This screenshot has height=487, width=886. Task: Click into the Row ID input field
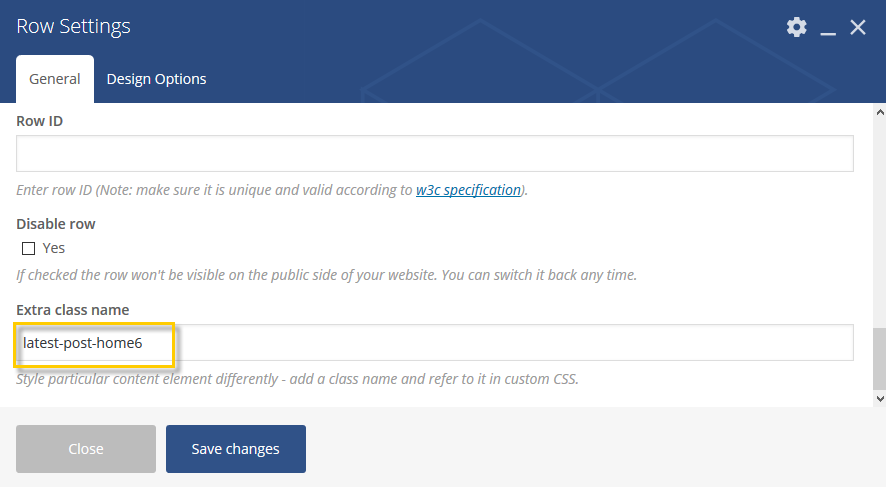[435, 153]
